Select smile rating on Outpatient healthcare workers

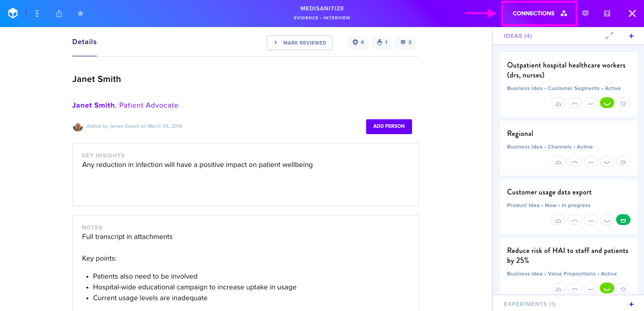tap(607, 103)
